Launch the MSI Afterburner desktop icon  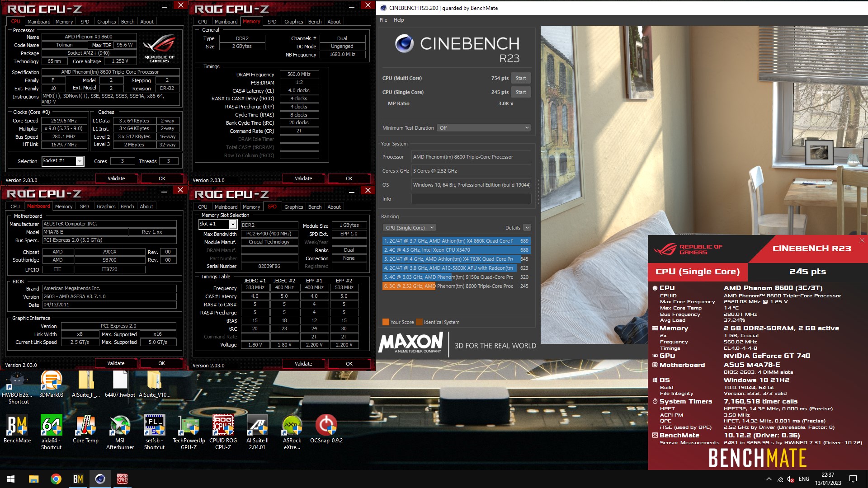click(x=120, y=432)
